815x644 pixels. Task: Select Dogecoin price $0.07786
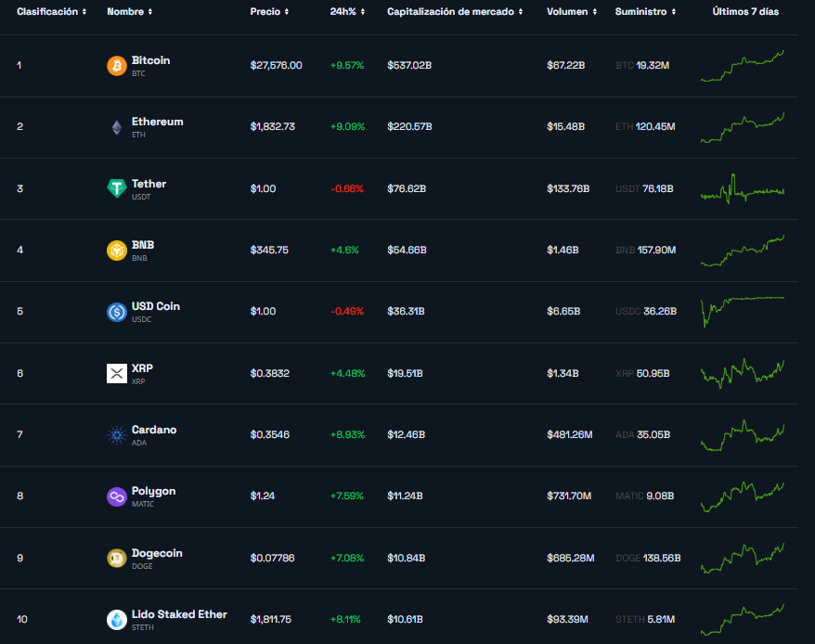272,559
